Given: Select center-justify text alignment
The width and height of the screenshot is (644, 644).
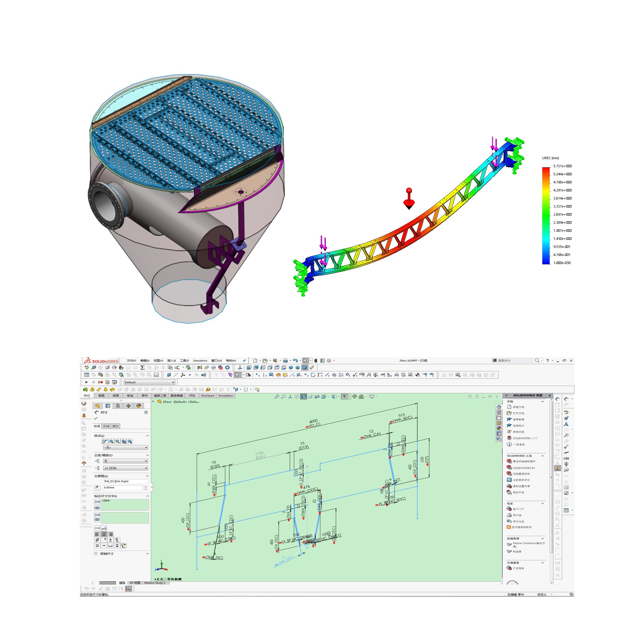Looking at the screenshot, I should tap(104, 534).
